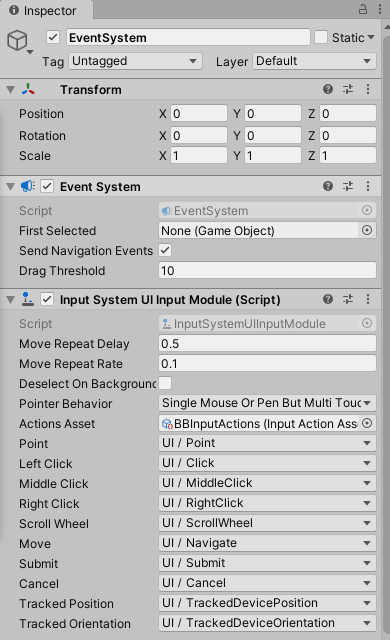Viewport: 390px width, 640px height.
Task: Open Transform preset settings icon
Action: point(348,89)
